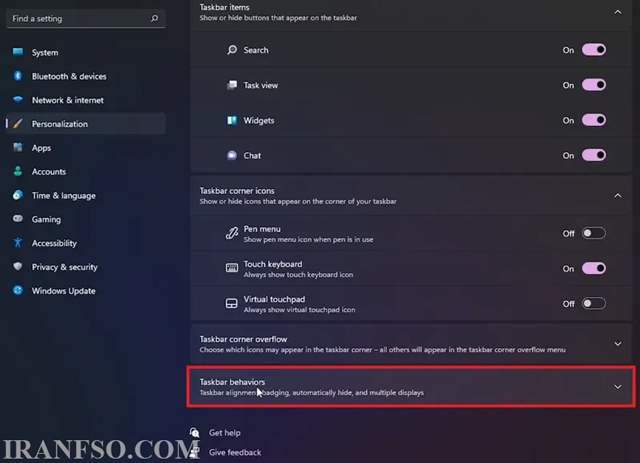Click the Taskbar corner icons heading
Screen dimensions: 640x463
(x=237, y=191)
